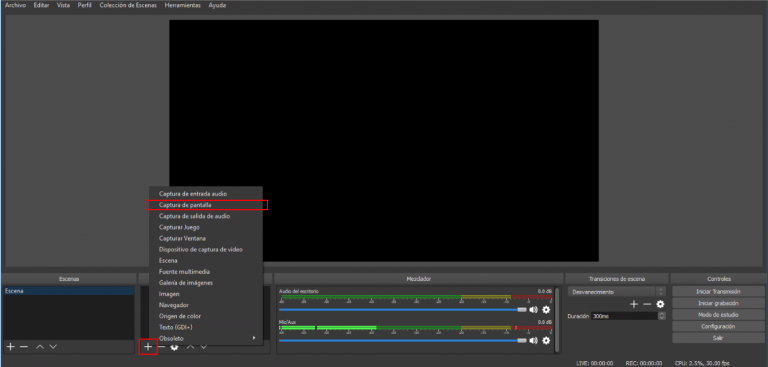This screenshot has width=768, height=367.
Task: Move scene up in Escenas panel
Action: (x=40, y=347)
